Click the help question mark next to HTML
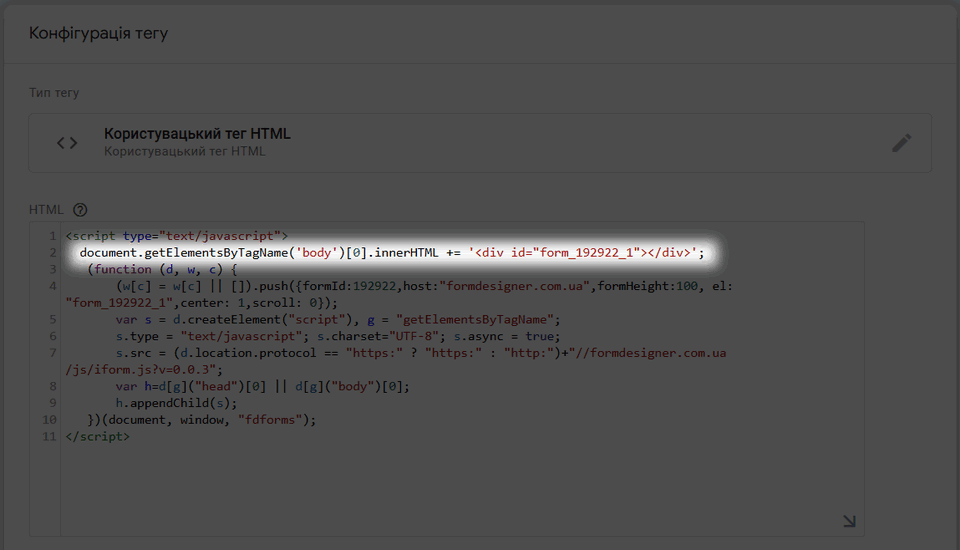Viewport: 960px width, 550px height. click(x=80, y=210)
